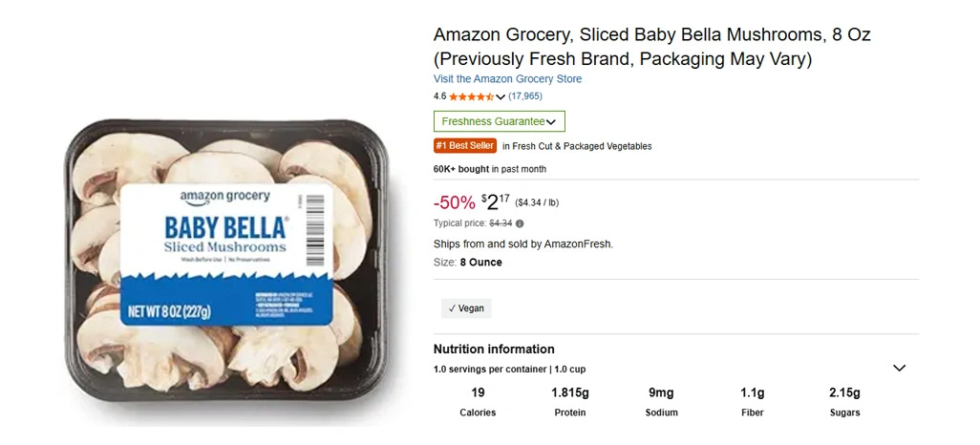The image size is (980, 445).
Task: Click the Nutrition information heading
Action: click(494, 350)
